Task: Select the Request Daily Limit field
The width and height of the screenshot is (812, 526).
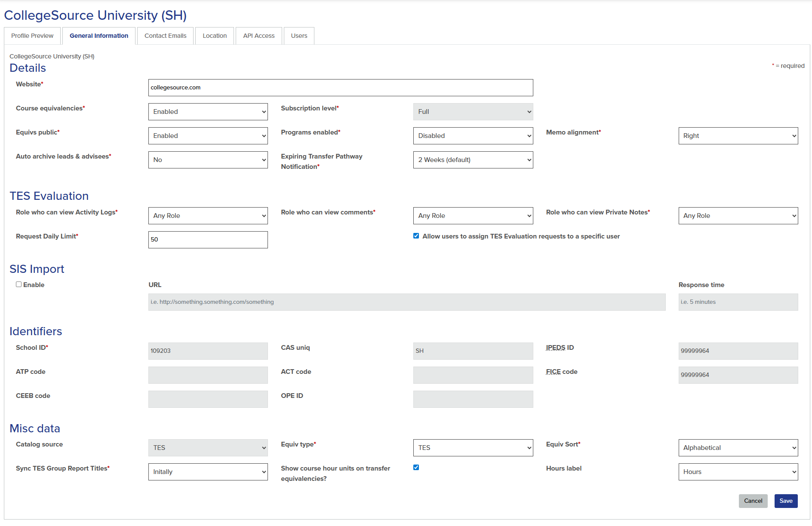Action: tap(208, 239)
